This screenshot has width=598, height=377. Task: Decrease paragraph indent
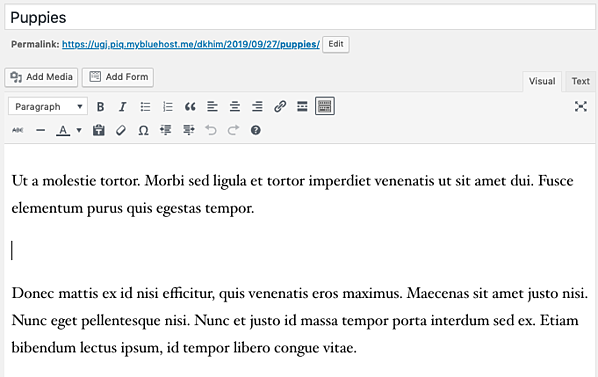point(166,130)
